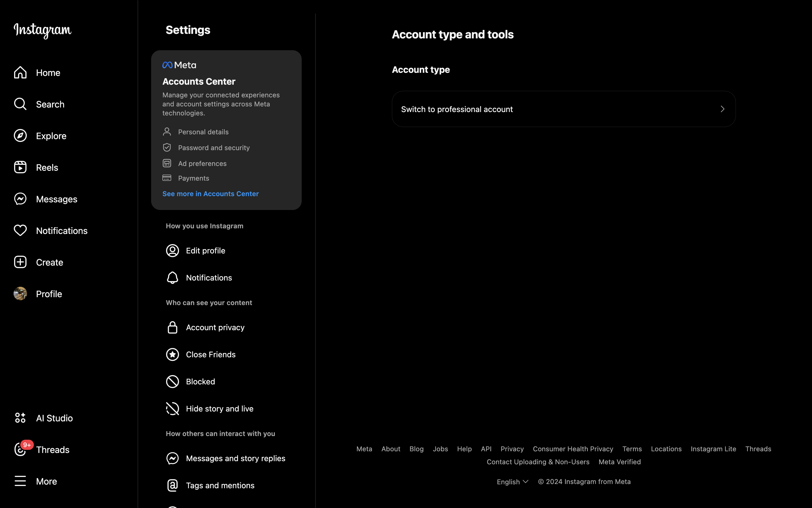Open the Profile avatar picture
The height and width of the screenshot is (508, 812).
pyautogui.click(x=20, y=294)
